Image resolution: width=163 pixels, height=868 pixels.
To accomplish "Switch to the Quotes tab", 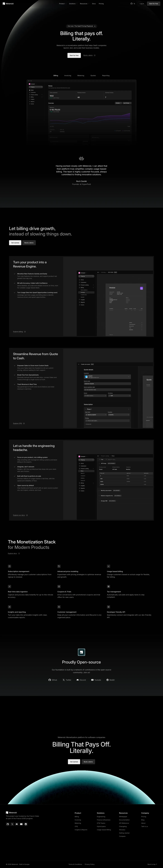I will pos(93,76).
